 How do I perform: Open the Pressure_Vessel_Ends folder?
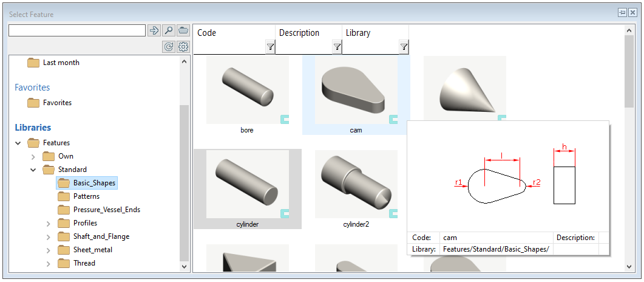(106, 210)
